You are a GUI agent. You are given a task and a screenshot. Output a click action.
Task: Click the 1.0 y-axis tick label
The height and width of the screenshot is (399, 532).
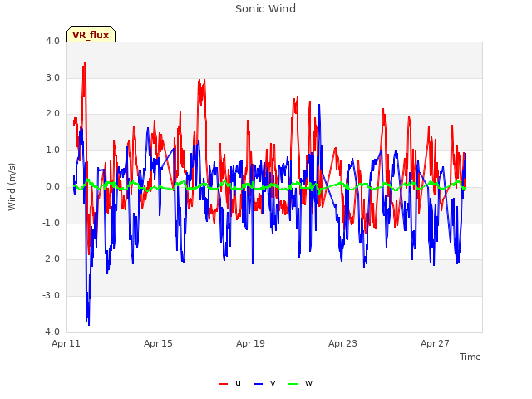[x=52, y=150]
